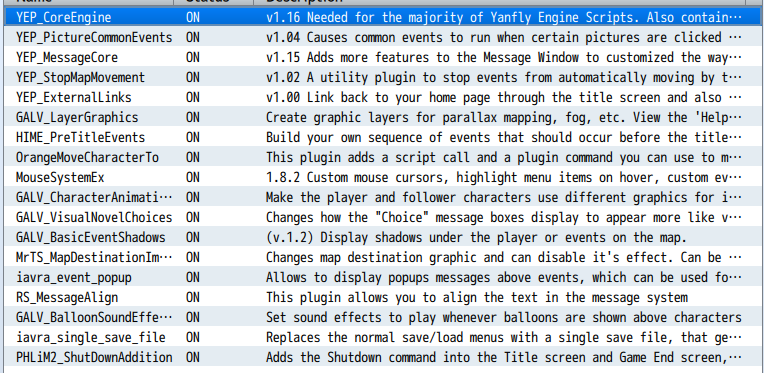764x373 pixels.
Task: Click ON status of HIME_PreTitleEvents
Action: pyautogui.click(x=192, y=137)
